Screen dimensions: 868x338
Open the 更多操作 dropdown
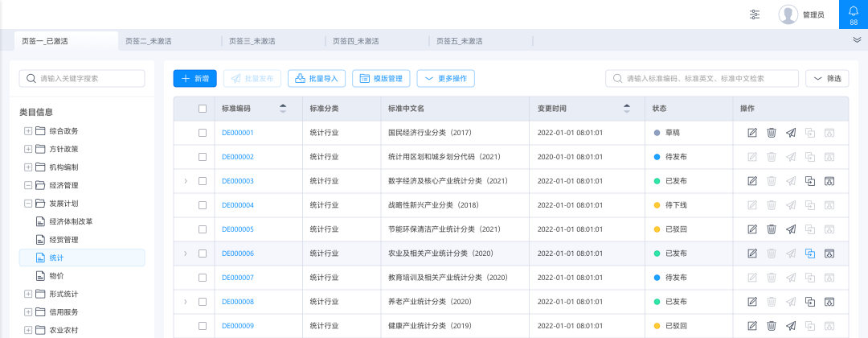(x=445, y=78)
